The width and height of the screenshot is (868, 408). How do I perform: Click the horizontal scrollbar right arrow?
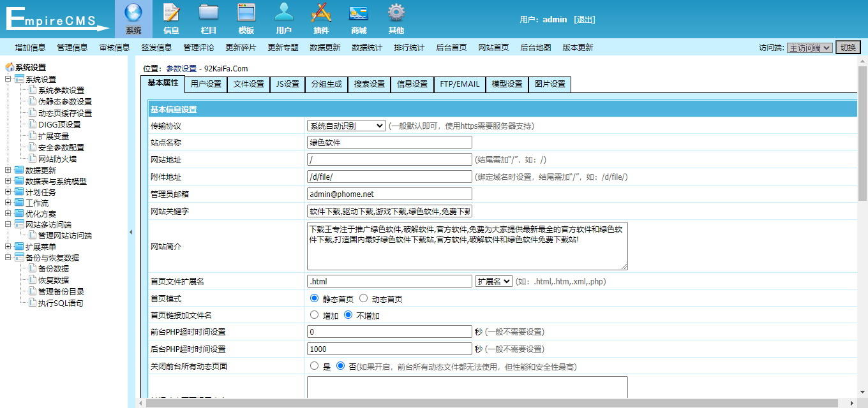[853, 403]
